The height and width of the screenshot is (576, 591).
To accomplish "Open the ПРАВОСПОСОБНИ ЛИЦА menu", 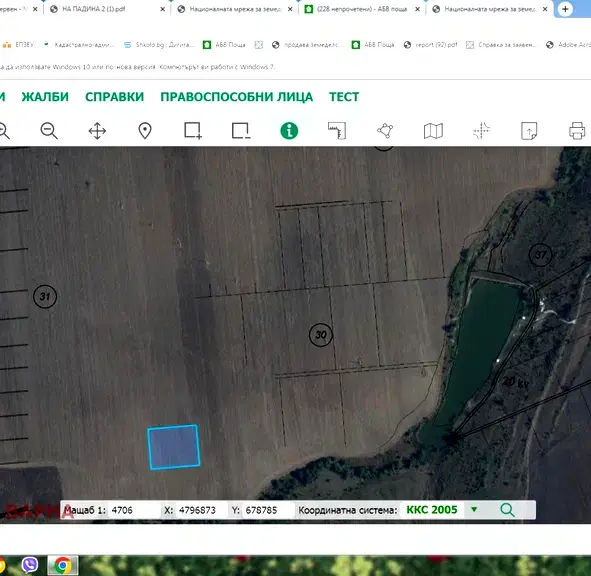I will pos(237,97).
